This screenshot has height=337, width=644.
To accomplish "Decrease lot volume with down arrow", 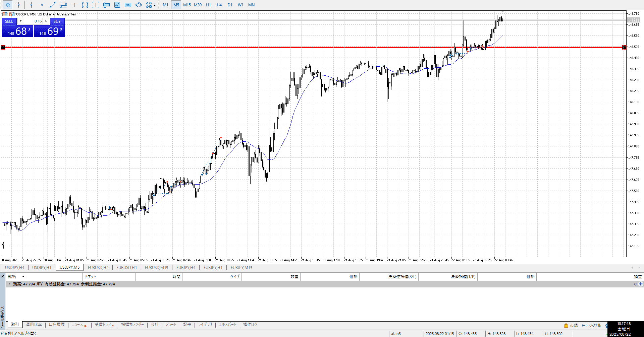I will pos(20,21).
